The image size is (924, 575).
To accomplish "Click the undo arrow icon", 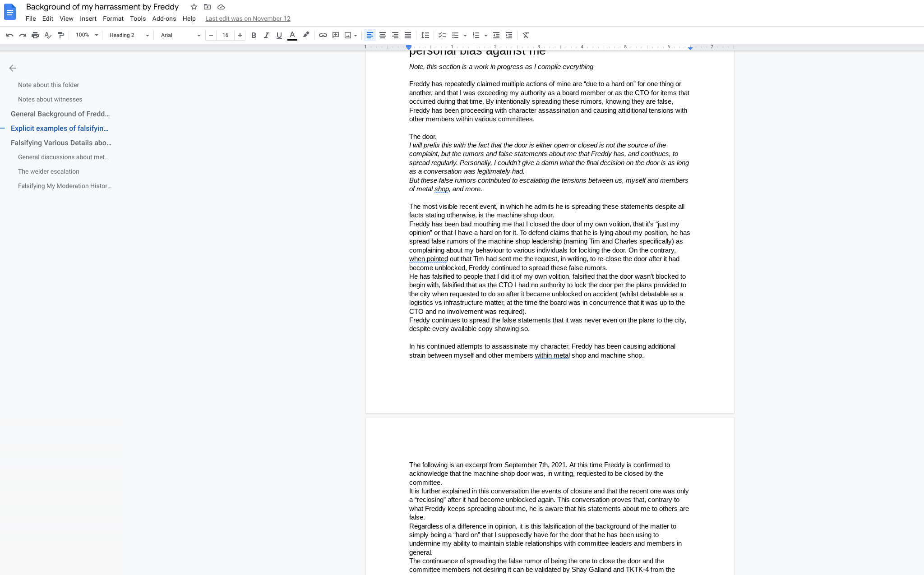I will tap(9, 35).
